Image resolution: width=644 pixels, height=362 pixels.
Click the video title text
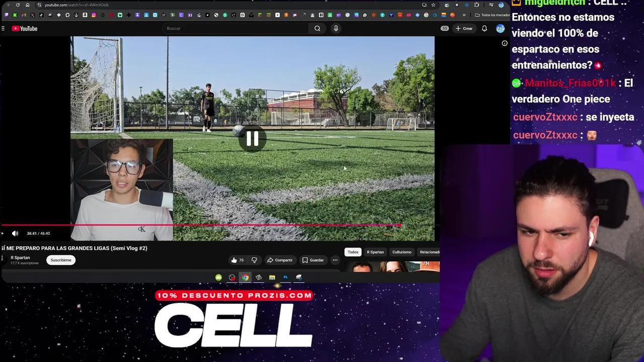pyautogui.click(x=74, y=248)
